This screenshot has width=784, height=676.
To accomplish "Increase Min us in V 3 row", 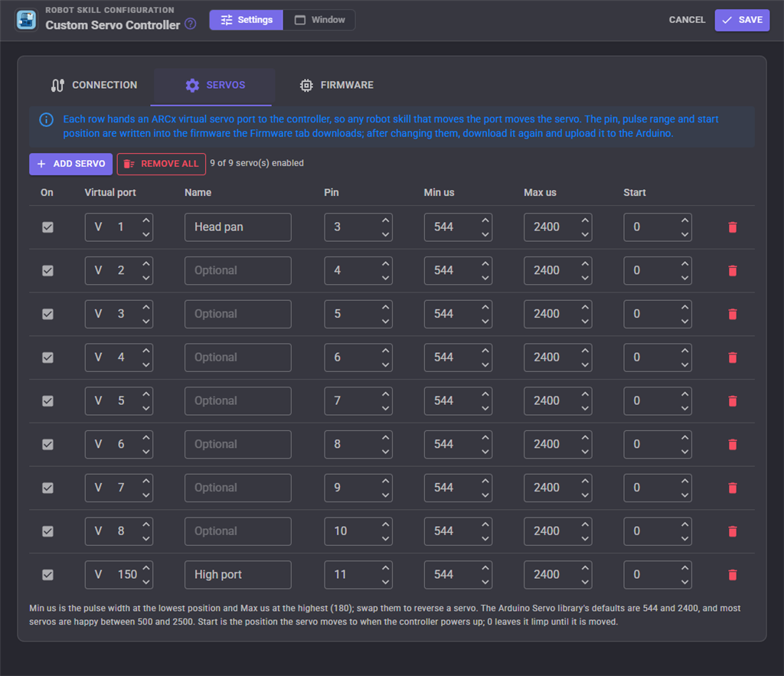I will [485, 307].
